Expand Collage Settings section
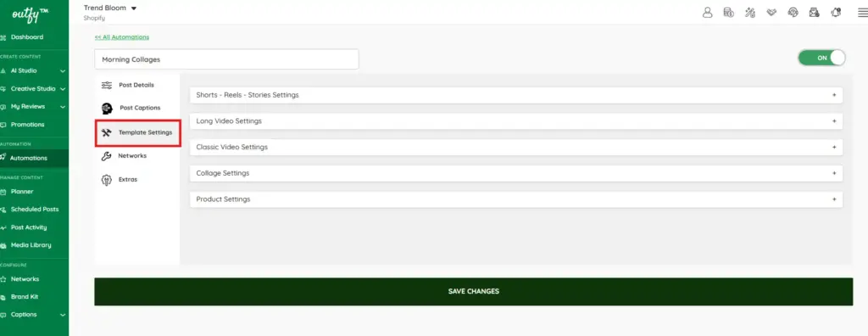 [x=516, y=173]
